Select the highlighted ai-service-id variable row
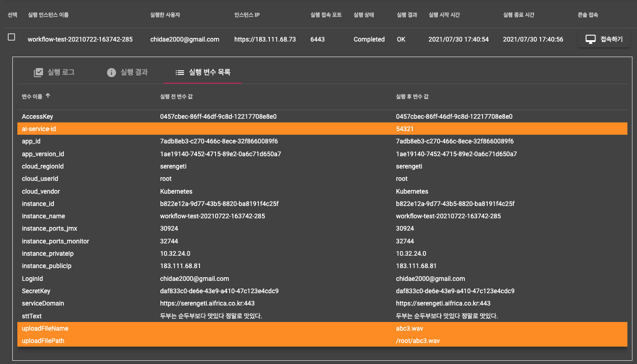The image size is (637, 364). pos(322,129)
